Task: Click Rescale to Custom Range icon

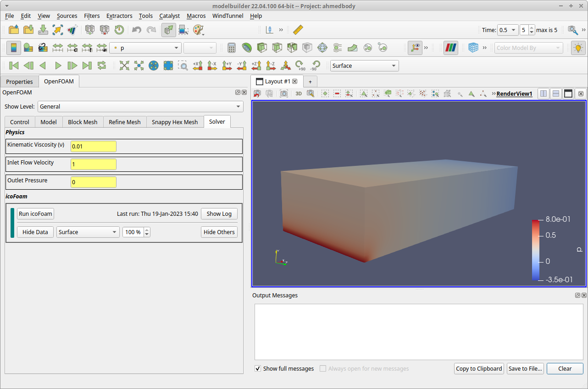Action: (x=72, y=48)
